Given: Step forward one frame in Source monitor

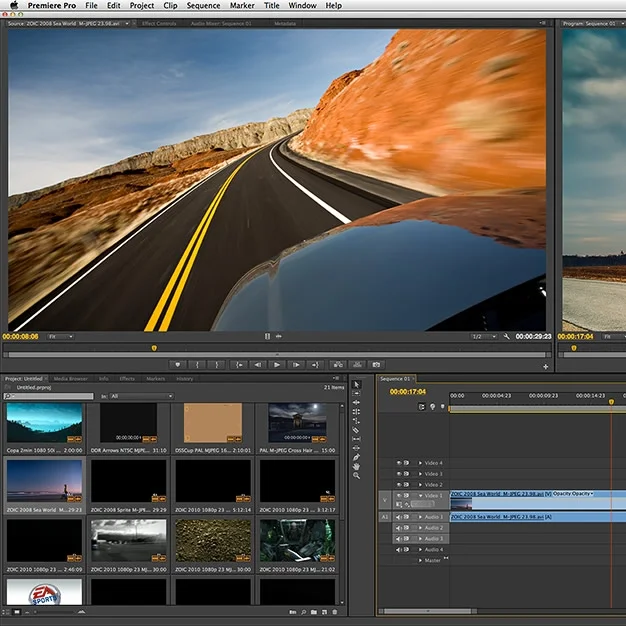Looking at the screenshot, I should [x=296, y=365].
